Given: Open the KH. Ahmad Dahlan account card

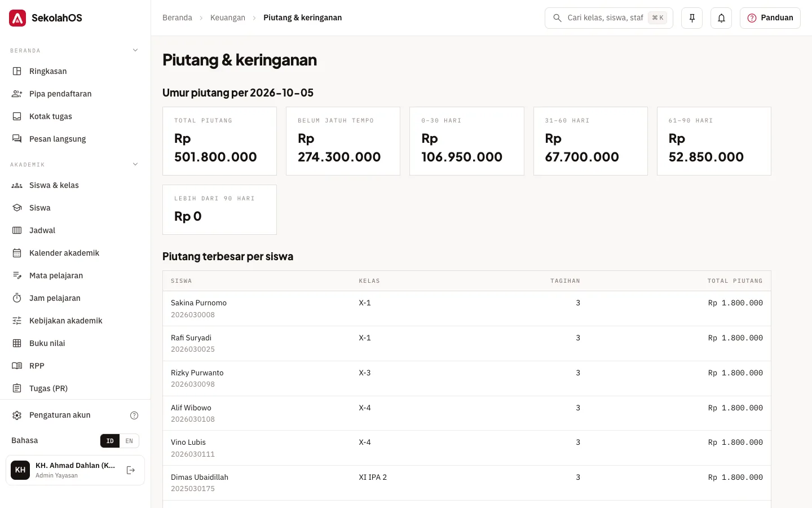Looking at the screenshot, I should tap(75, 470).
